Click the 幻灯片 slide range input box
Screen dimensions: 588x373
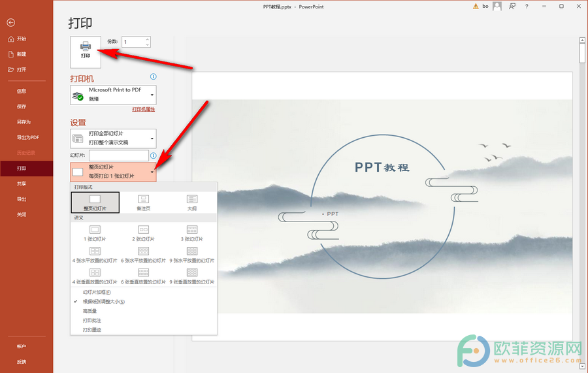(x=119, y=155)
